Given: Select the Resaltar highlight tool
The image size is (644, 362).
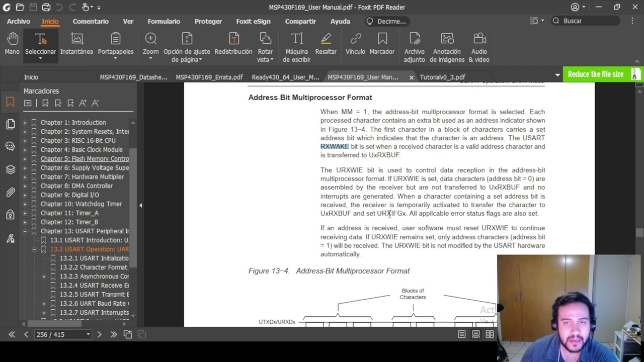Looking at the screenshot, I should 326,44.
